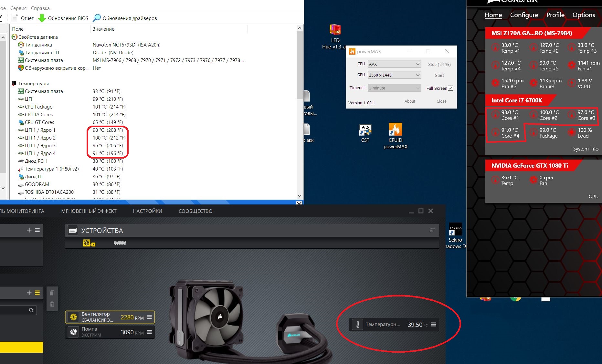Select the Диод PCH temperature row

point(153,161)
